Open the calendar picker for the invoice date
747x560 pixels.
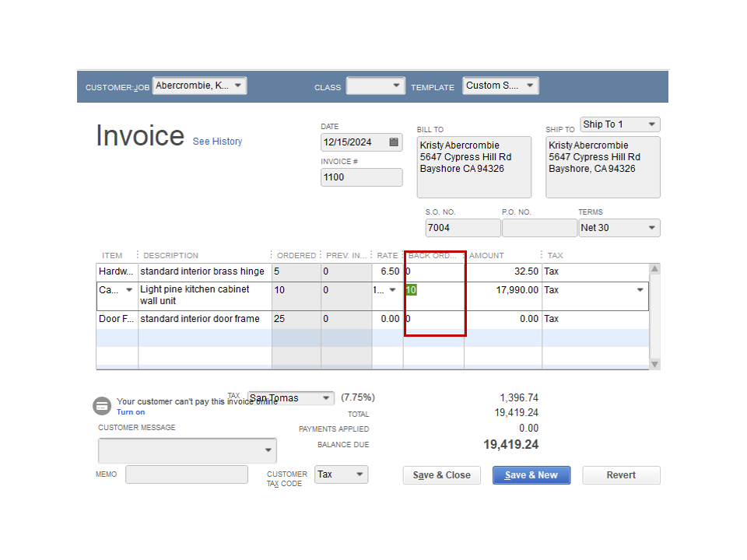coord(395,142)
